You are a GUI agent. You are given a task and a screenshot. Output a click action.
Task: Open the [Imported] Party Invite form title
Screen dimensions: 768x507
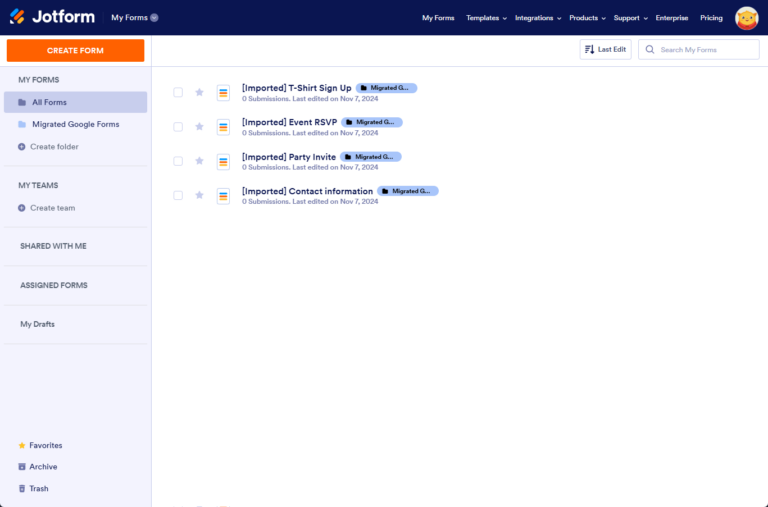[288, 157]
